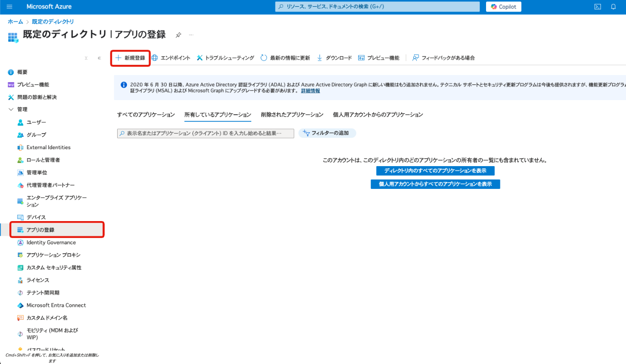Go to 既定のディレクトリ breadcrumb link
This screenshot has width=626, height=364.
[53, 21]
